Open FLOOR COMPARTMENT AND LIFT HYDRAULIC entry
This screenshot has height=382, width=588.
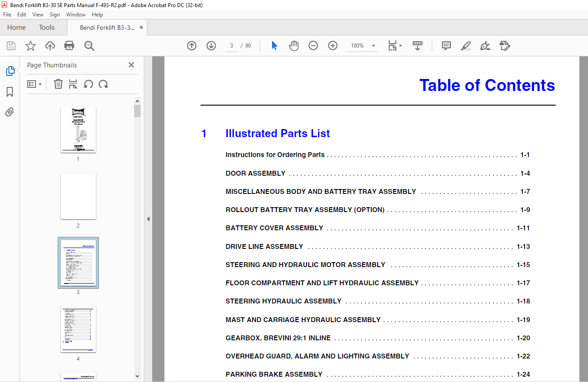378,283
